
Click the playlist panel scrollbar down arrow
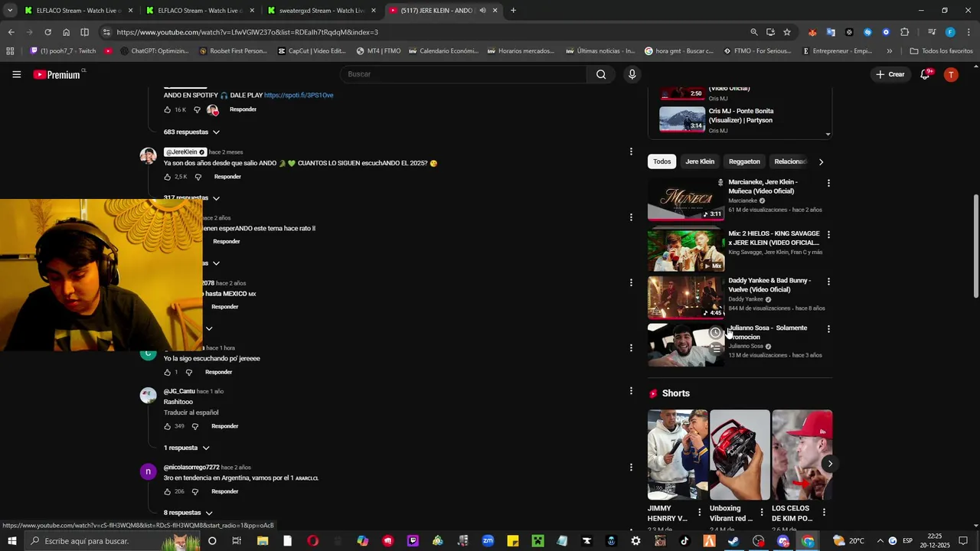pos(828,135)
